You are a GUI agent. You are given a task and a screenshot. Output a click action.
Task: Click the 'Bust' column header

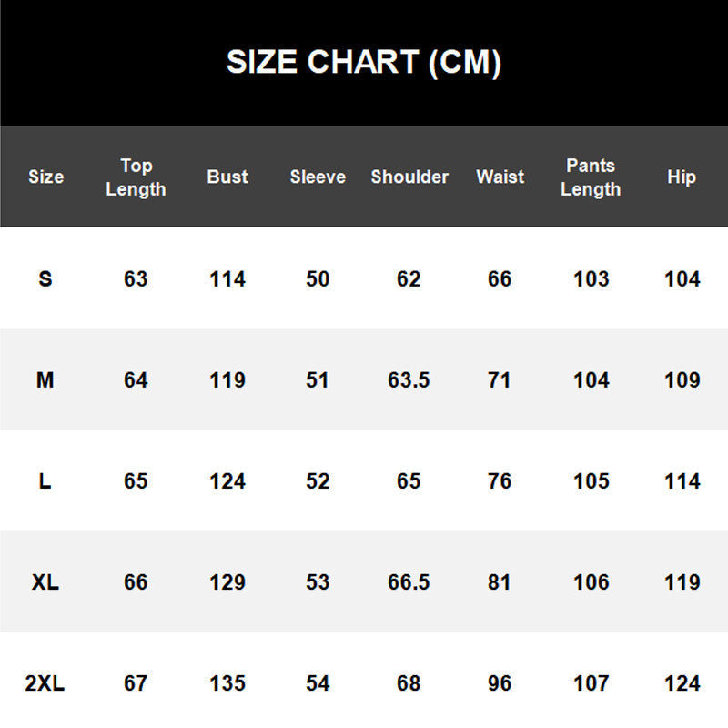pyautogui.click(x=227, y=177)
